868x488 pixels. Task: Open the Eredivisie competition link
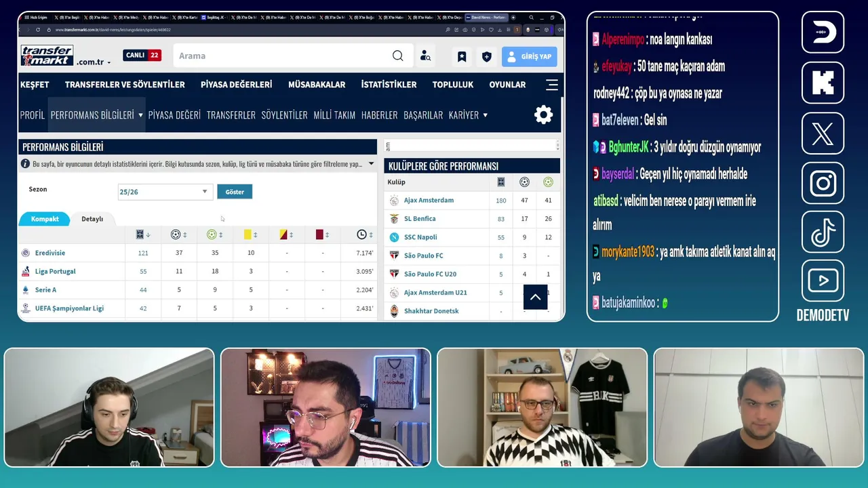point(50,253)
